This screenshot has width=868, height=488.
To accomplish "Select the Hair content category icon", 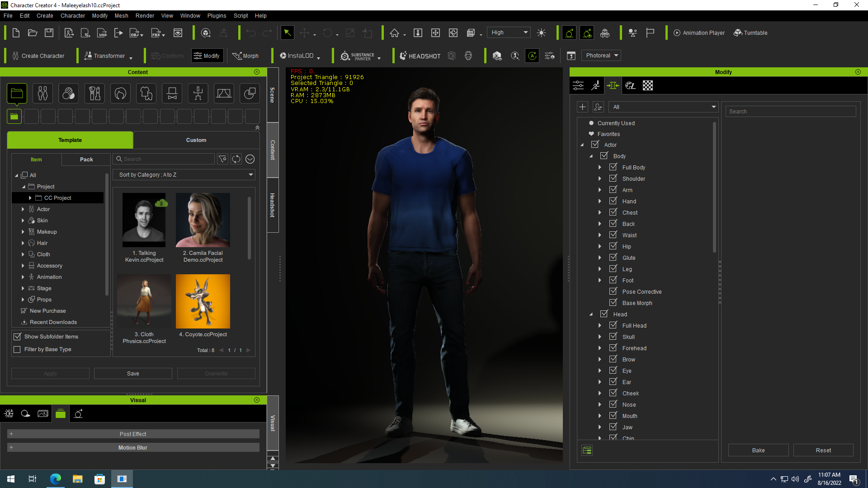I will coord(120,94).
